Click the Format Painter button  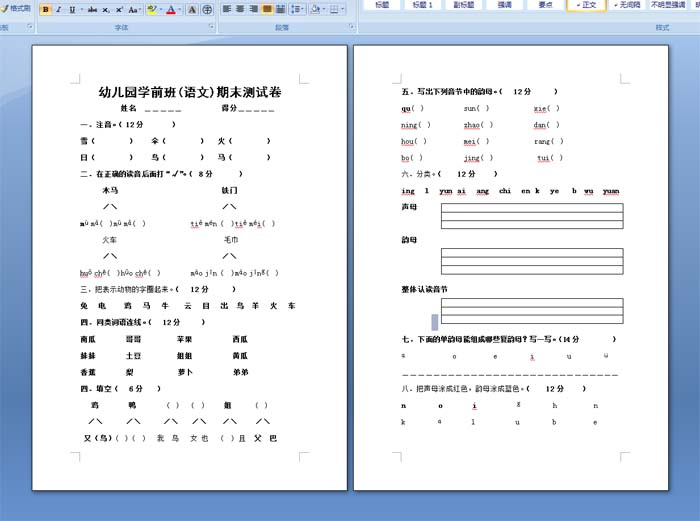16,8
